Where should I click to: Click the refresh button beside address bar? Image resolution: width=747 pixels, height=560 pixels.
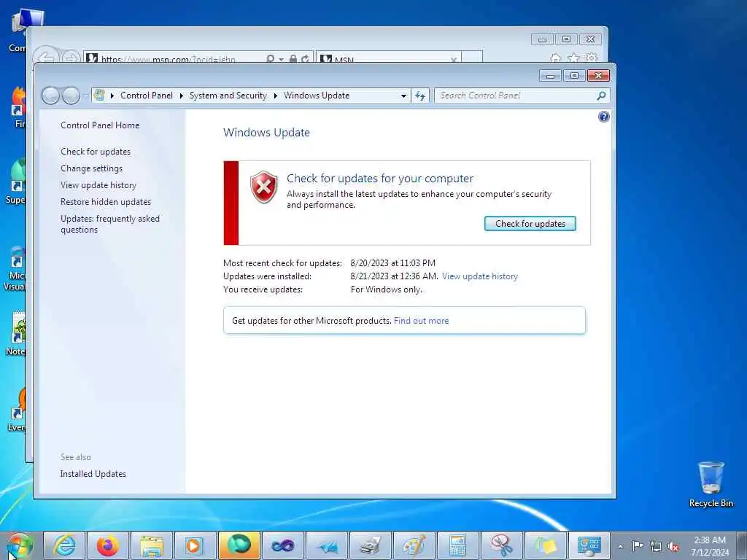point(419,96)
